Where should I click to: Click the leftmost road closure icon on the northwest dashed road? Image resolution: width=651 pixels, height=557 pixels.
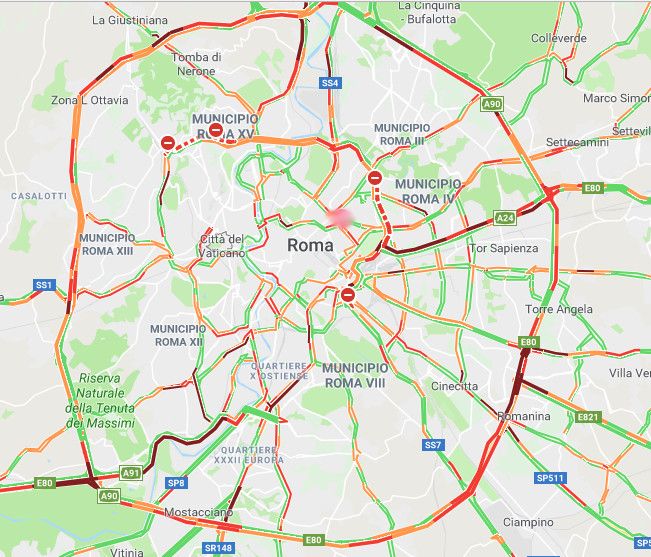(x=168, y=143)
